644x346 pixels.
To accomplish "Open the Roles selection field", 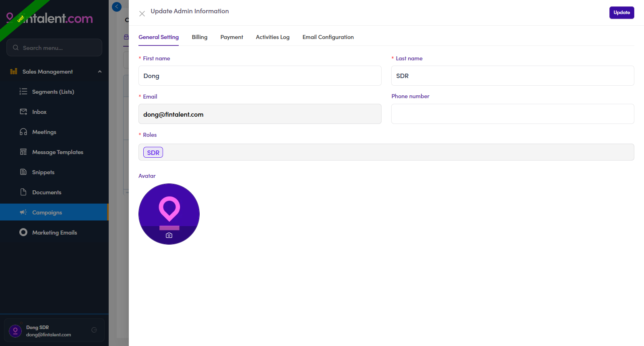I will click(386, 152).
